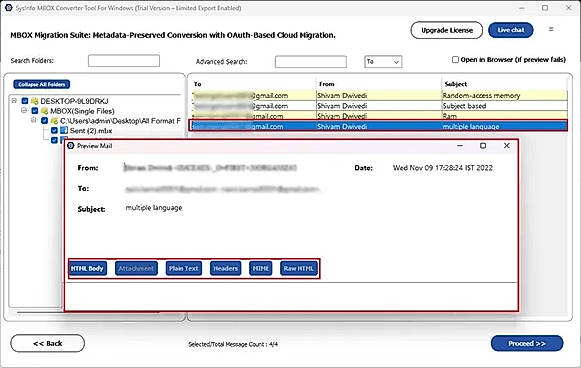Switch to the Headers tab

225,268
